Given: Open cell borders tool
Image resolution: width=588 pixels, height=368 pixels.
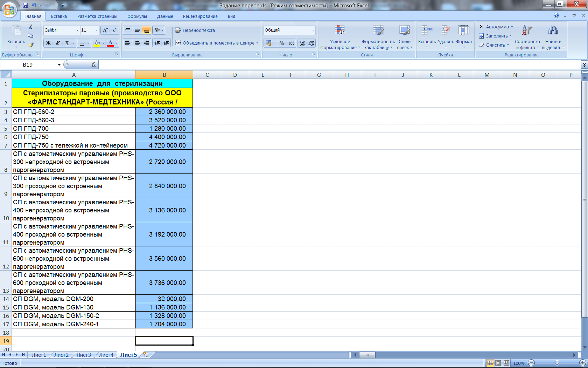Looking at the screenshot, I should coord(82,43).
